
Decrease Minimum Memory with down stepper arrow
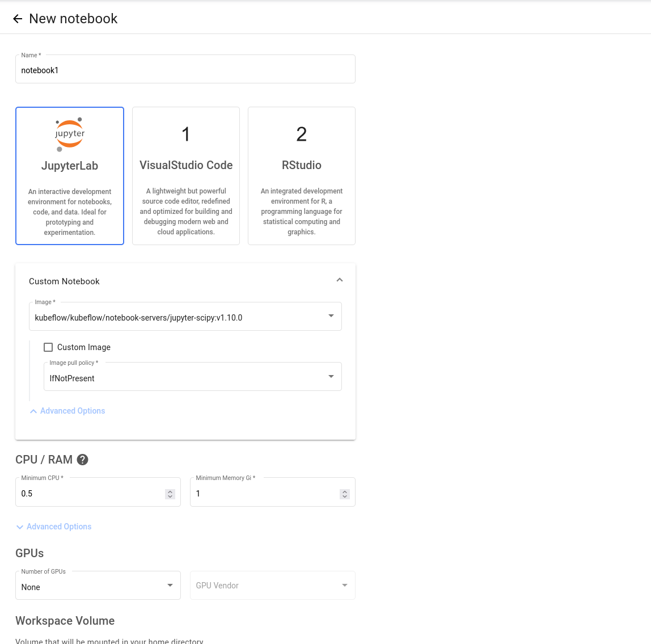click(345, 496)
